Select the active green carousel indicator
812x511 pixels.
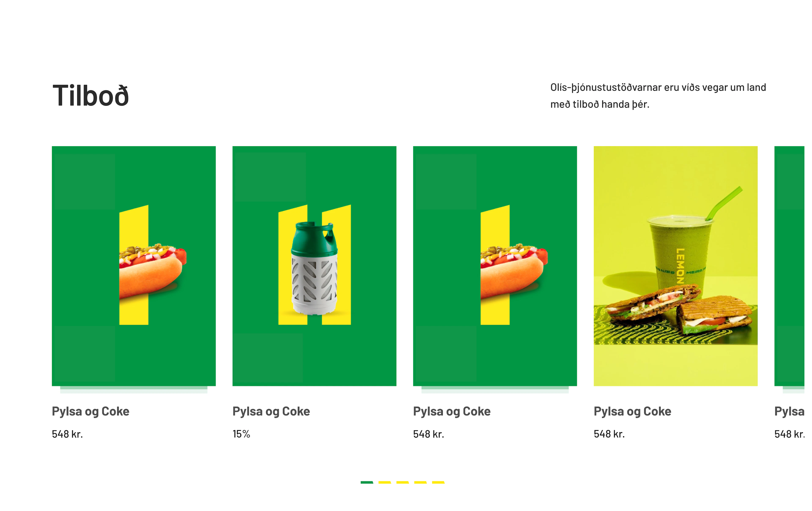coord(367,482)
